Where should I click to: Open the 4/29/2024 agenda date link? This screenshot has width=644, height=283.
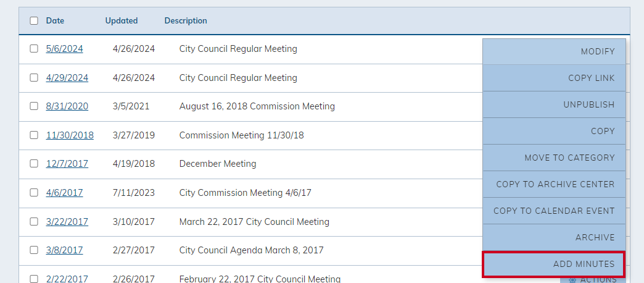pyautogui.click(x=67, y=78)
